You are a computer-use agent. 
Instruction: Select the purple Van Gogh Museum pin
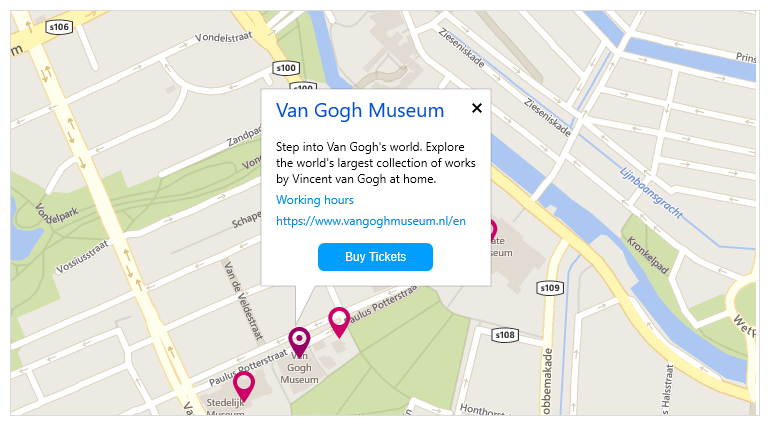pyautogui.click(x=299, y=341)
